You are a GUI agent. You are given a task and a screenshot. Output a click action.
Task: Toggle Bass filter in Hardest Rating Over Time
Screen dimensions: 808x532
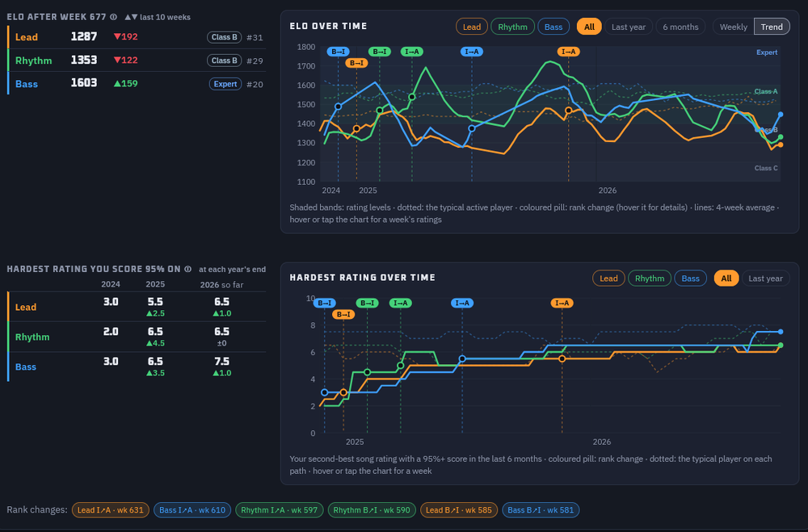click(691, 278)
